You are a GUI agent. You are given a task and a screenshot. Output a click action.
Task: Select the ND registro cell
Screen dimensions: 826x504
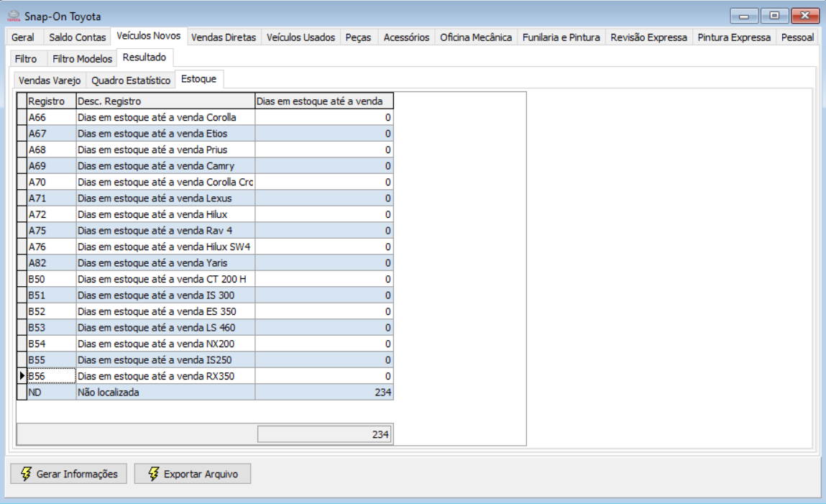(x=51, y=393)
